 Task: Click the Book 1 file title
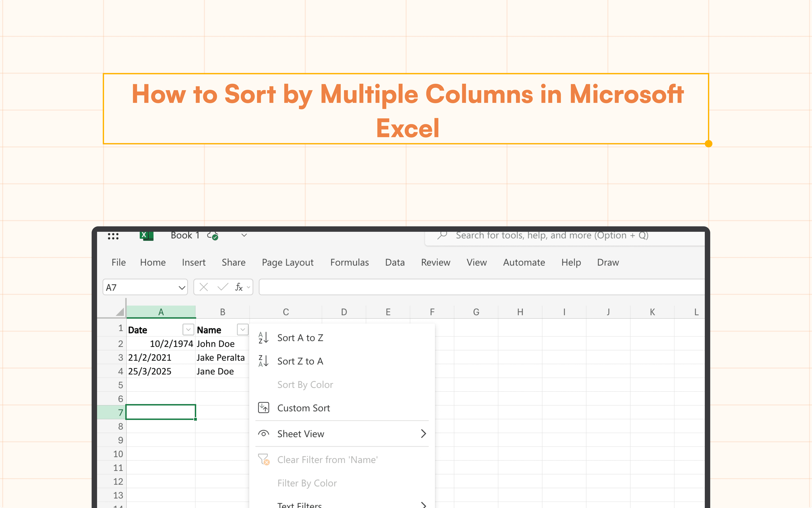pyautogui.click(x=185, y=236)
